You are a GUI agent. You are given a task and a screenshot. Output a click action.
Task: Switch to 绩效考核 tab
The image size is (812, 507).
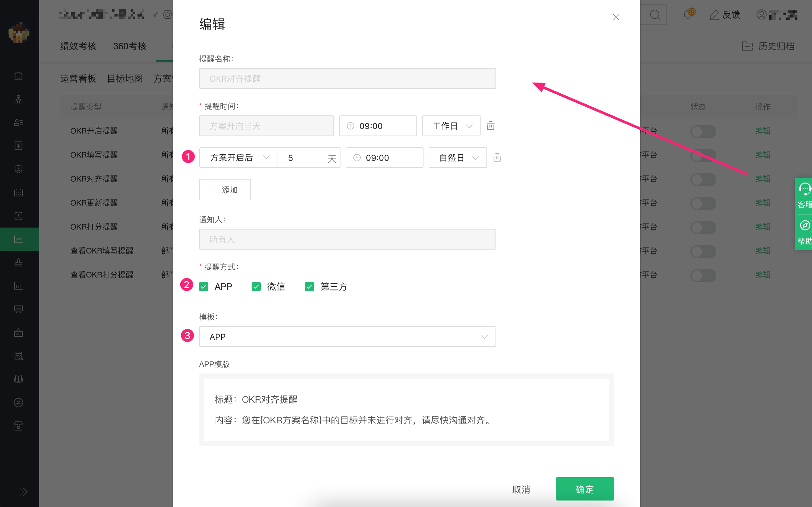point(78,46)
